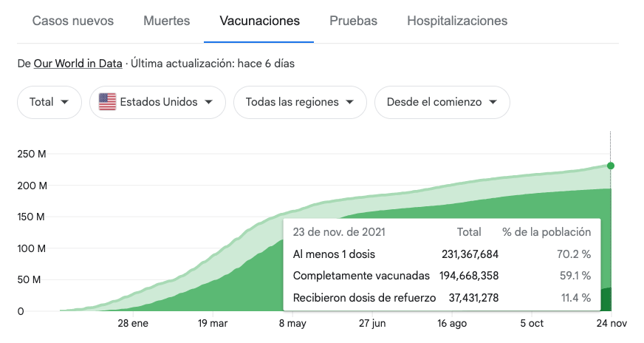Open the Desde el comienzo time range dropdown

tap(442, 102)
